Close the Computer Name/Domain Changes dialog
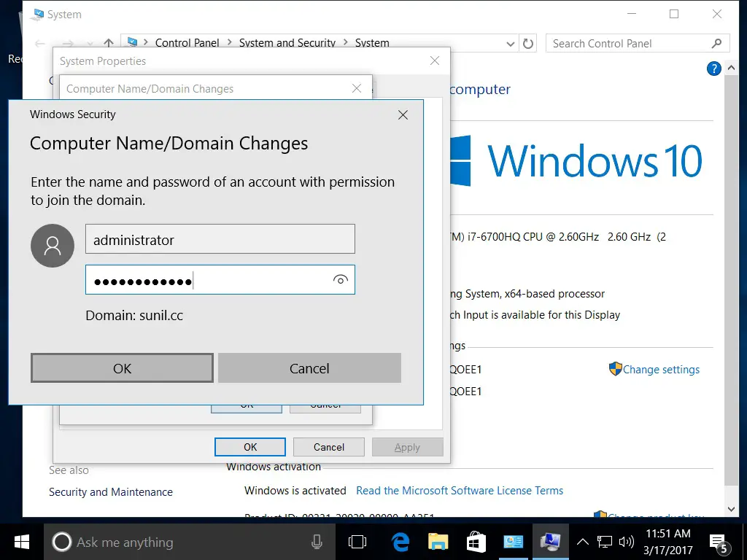This screenshot has width=747, height=560. coord(356,88)
